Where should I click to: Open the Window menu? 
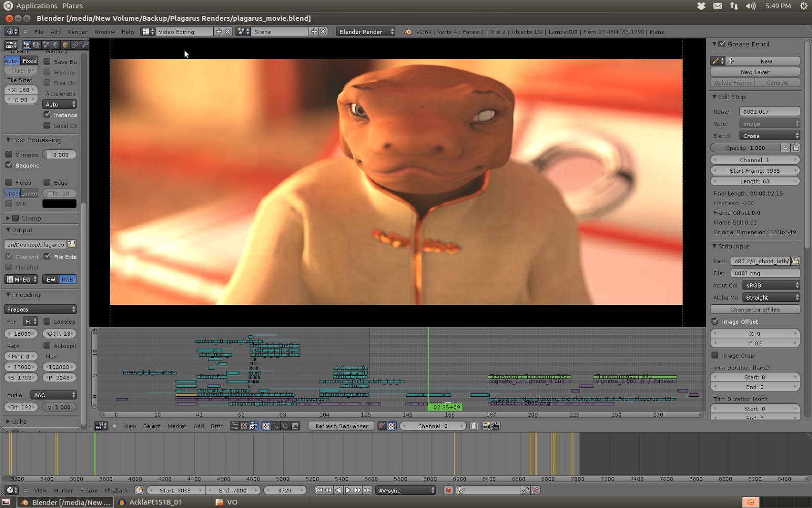105,31
